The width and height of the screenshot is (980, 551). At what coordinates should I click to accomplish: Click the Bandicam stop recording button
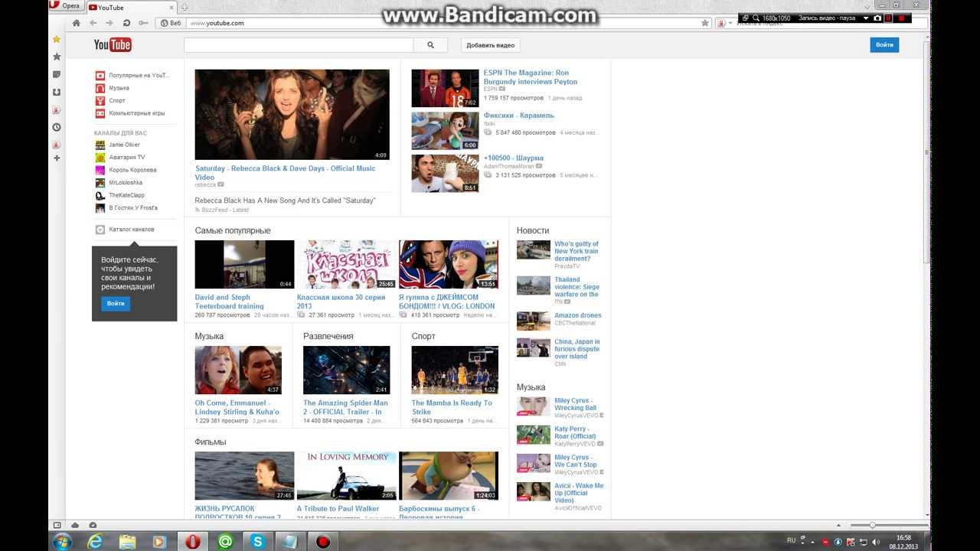coord(902,18)
